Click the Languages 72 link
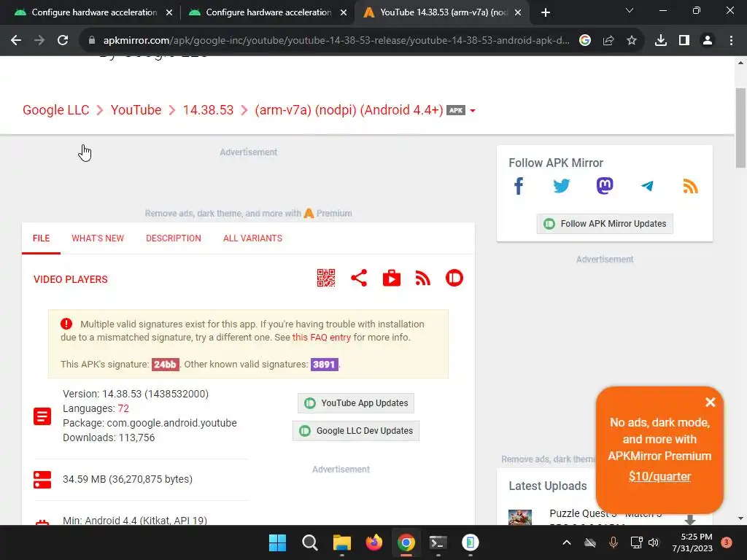 point(123,408)
